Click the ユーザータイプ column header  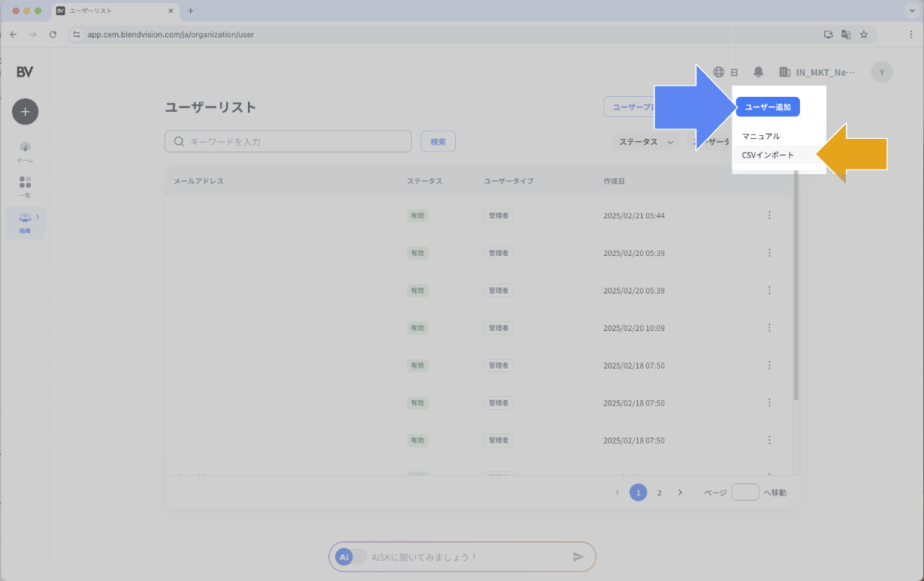[x=509, y=182]
